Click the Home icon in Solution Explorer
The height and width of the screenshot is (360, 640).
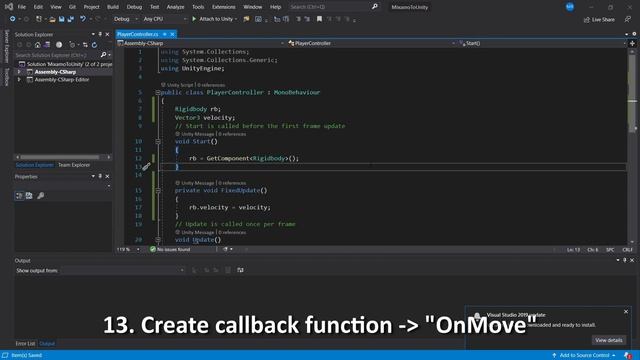pos(38,44)
